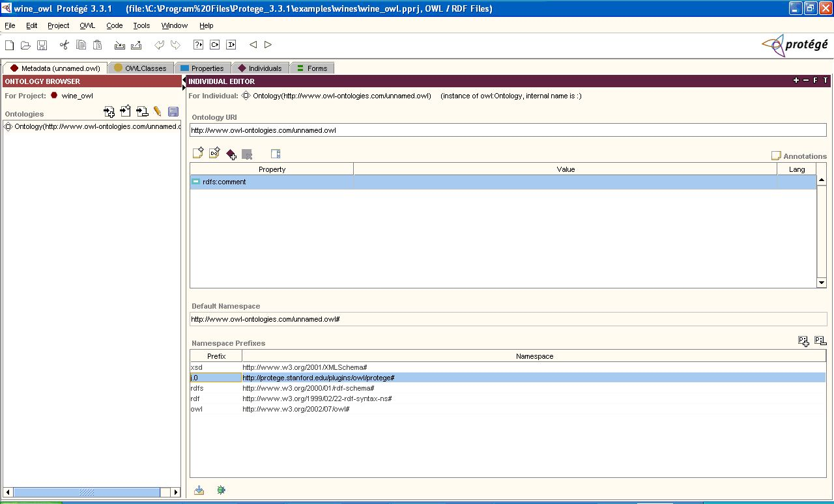Image resolution: width=834 pixels, height=504 pixels.
Task: Click the Save Project floppy icon
Action: 42,45
